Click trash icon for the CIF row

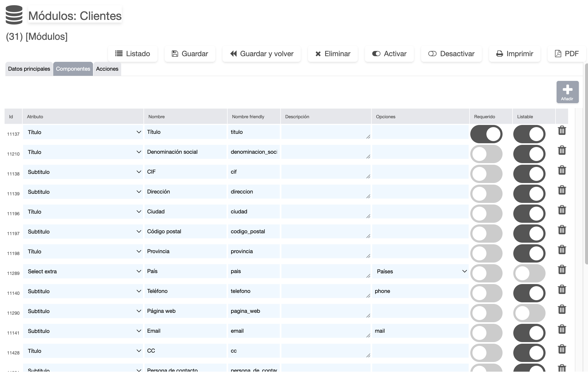562,170
